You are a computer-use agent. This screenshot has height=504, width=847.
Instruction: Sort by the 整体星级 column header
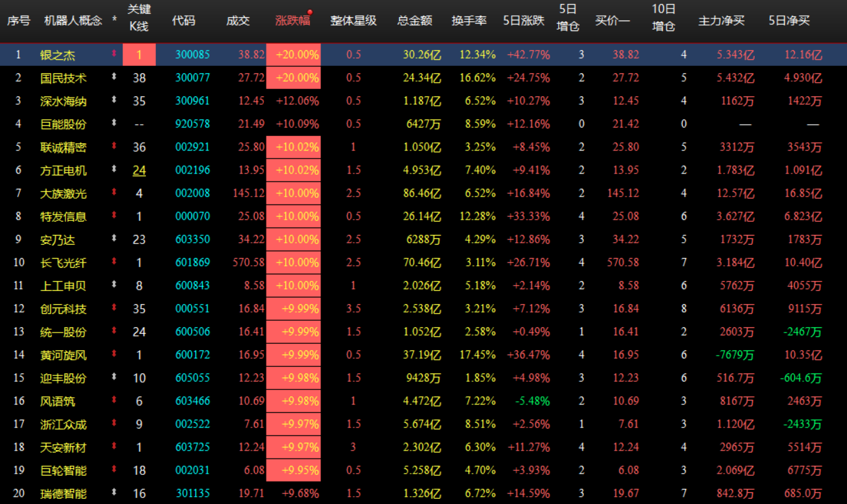tap(354, 20)
